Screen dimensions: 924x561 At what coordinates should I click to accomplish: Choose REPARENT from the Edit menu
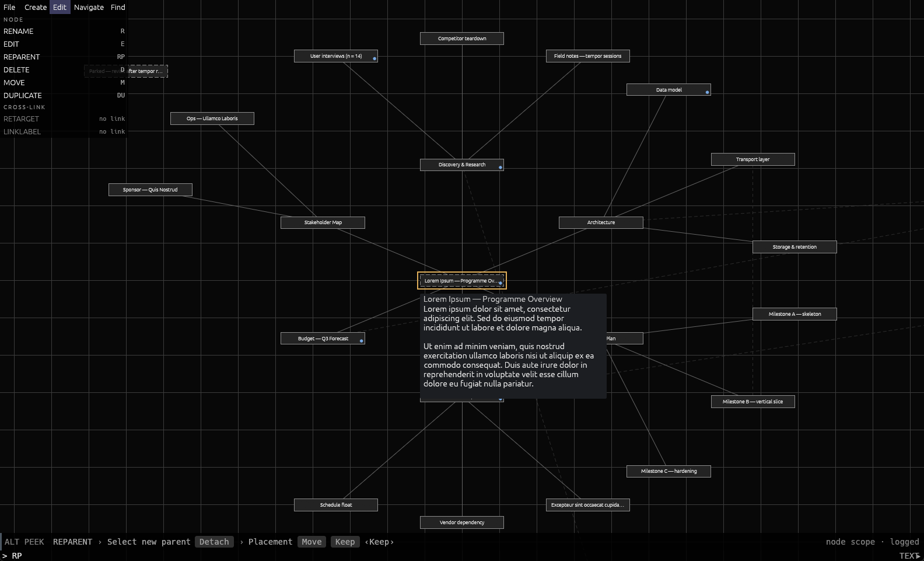[64, 57]
